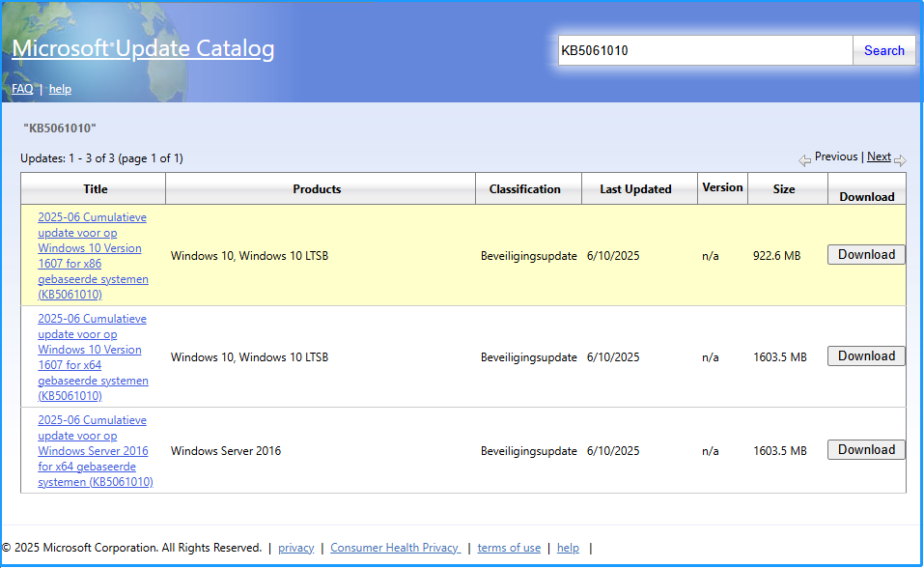
Task: Select the 922.6 MB size cell
Action: tap(776, 256)
